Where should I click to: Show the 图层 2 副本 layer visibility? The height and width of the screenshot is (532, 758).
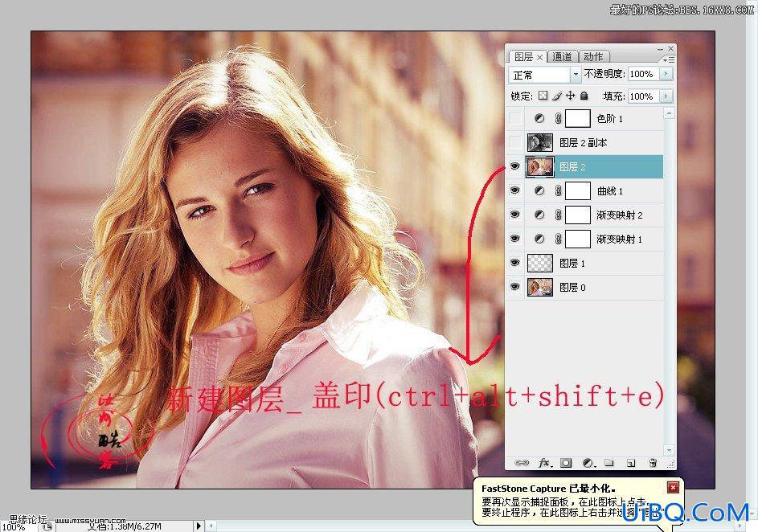[515, 142]
